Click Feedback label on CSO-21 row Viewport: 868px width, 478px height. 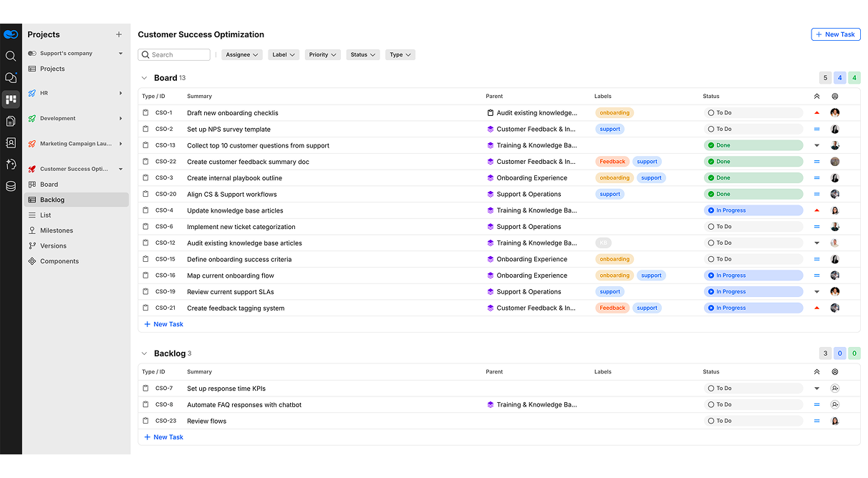click(612, 308)
